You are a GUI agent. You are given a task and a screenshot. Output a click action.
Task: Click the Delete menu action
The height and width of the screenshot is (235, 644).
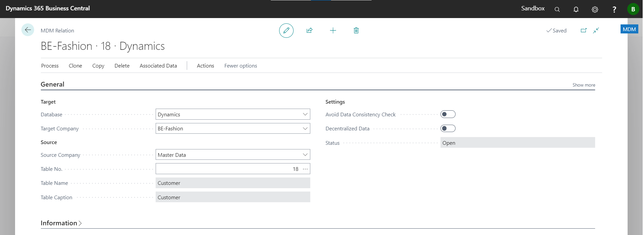(122, 66)
